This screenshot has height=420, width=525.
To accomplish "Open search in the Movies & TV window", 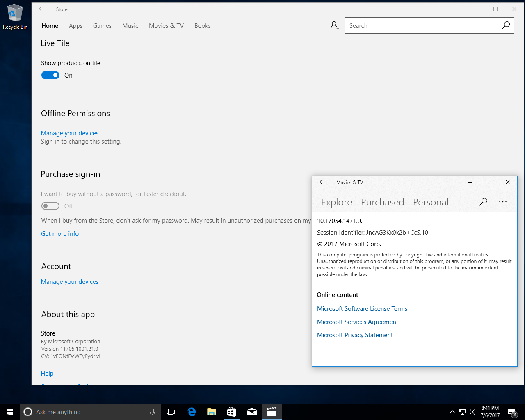I will click(x=483, y=202).
